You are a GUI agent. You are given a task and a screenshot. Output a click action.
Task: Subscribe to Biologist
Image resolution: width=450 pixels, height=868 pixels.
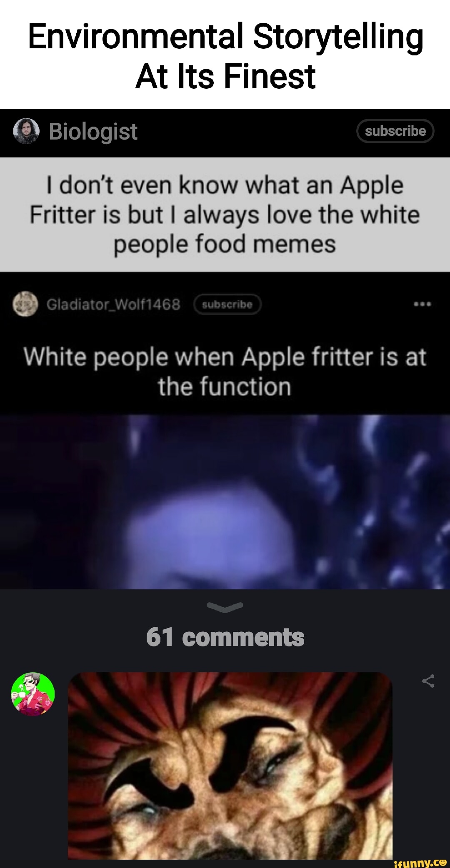click(395, 131)
